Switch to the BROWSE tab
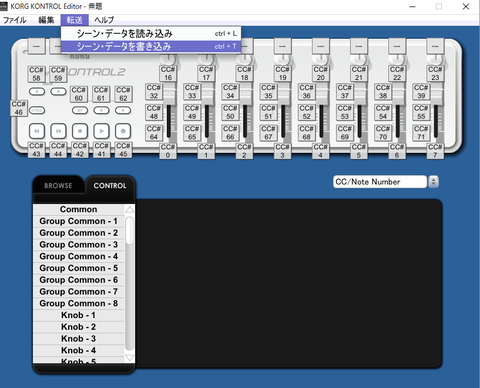The image size is (480, 388). pos(58,186)
